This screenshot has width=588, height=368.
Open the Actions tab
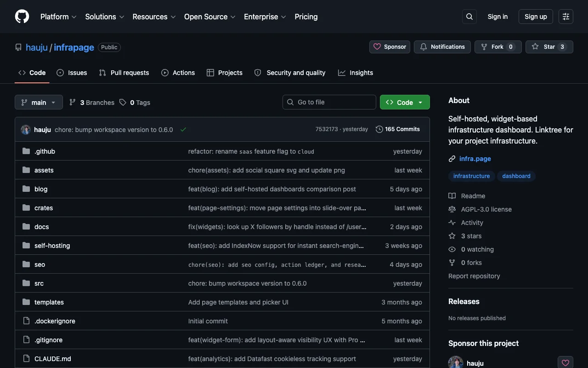point(178,73)
